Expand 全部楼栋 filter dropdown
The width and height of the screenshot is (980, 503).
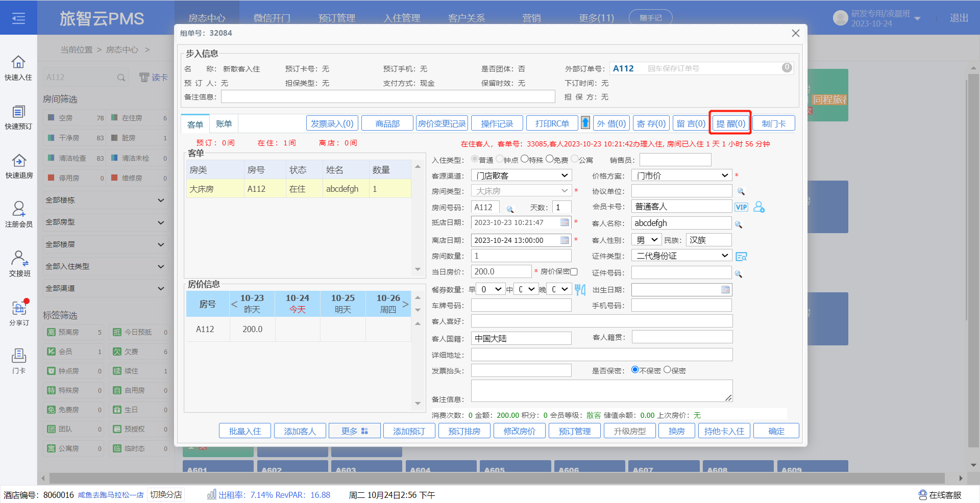[x=105, y=200]
